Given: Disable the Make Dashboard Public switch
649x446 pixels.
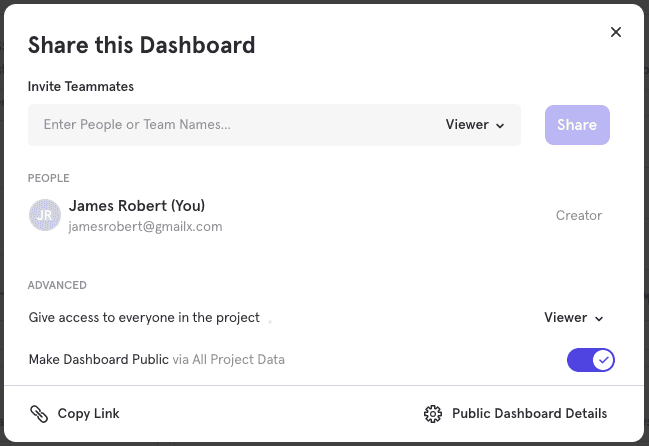Looking at the screenshot, I should point(590,360).
